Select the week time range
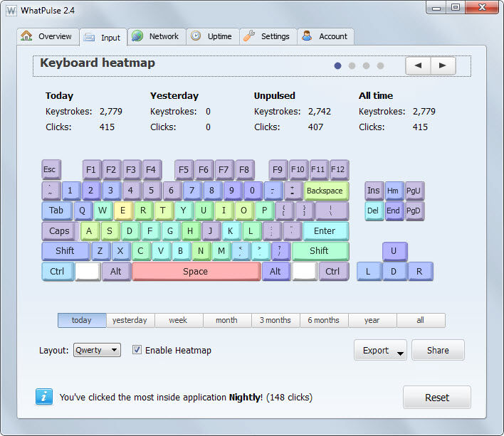504x436 pixels. pyautogui.click(x=179, y=320)
